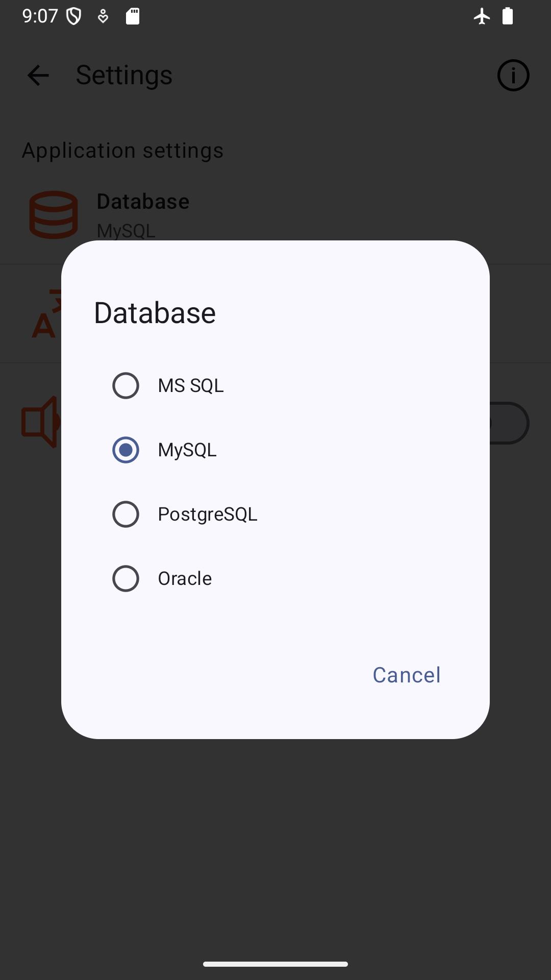551x980 pixels.
Task: Tap the SD card status icon
Action: pos(133,16)
